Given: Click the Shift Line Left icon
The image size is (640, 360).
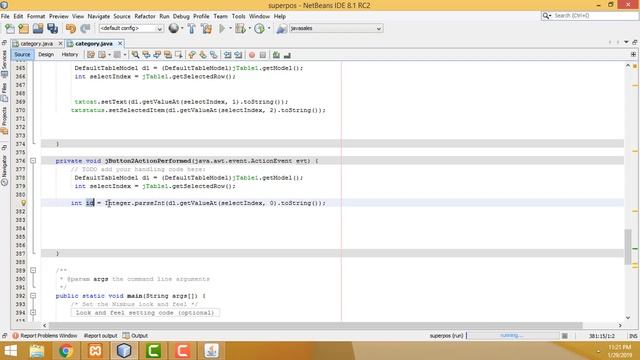Looking at the screenshot, I should pyautogui.click(x=227, y=55).
